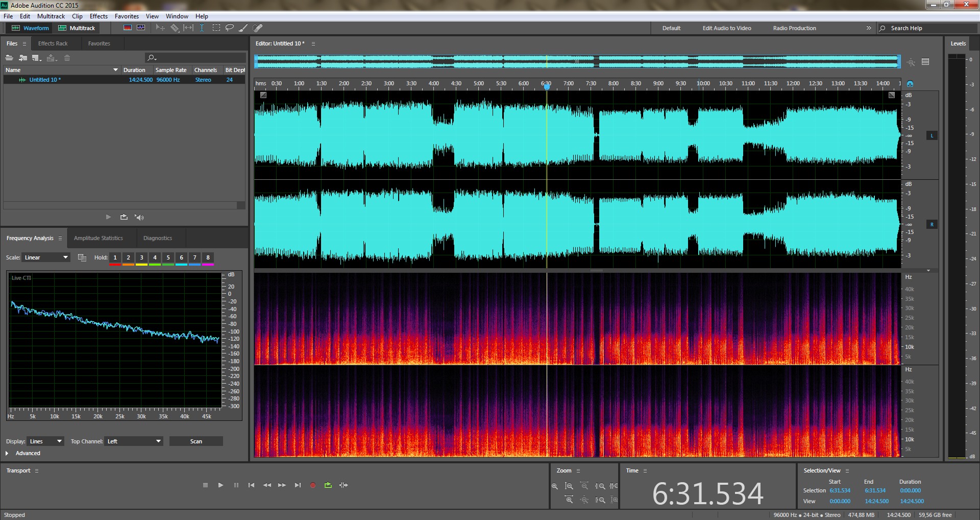Image resolution: width=980 pixels, height=520 pixels.
Task: Toggle Loop Playback in Transport
Action: tap(328, 485)
